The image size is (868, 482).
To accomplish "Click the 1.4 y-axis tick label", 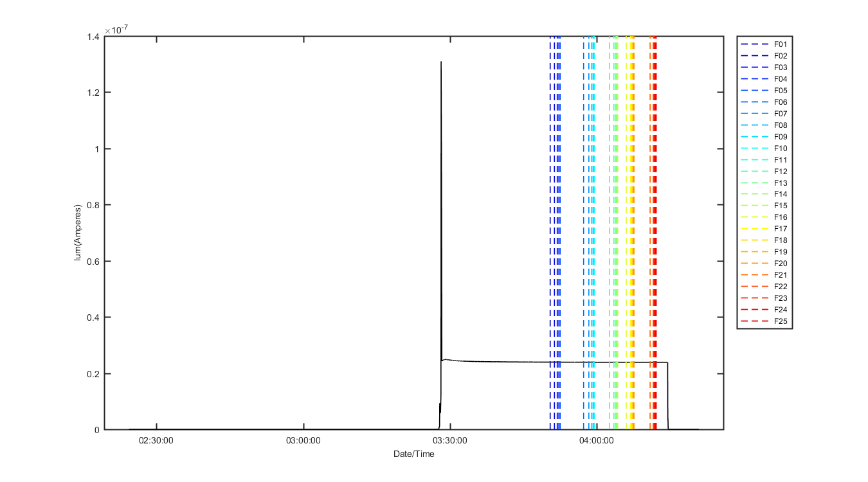I will 94,37.
